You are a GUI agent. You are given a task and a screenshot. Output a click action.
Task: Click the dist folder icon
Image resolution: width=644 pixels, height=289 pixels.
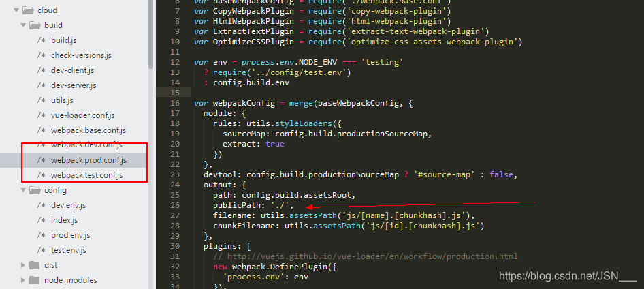pyautogui.click(x=35, y=265)
